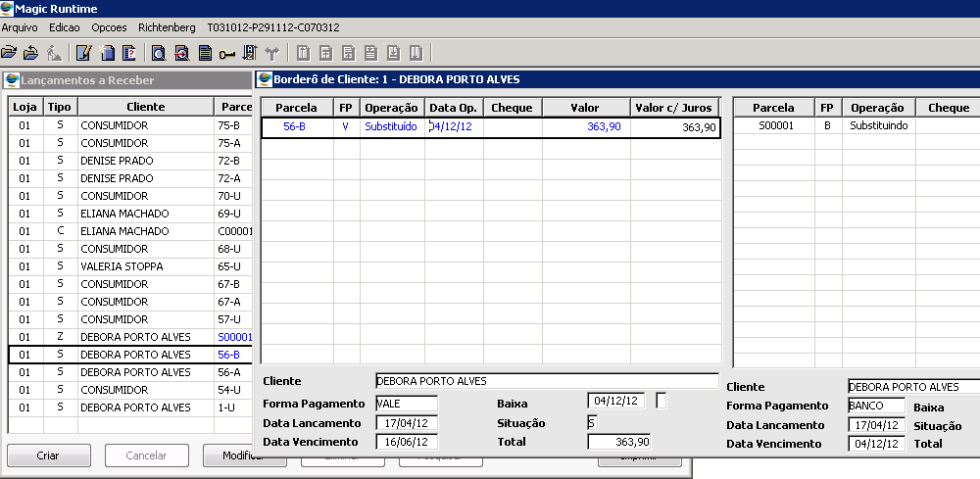The image size is (980, 479).
Task: Click the Valor column header
Action: (585, 108)
